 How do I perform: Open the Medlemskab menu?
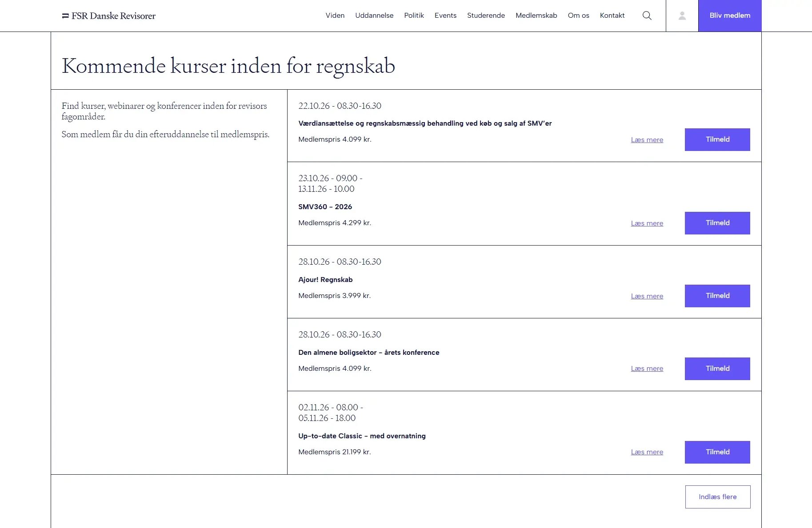536,16
